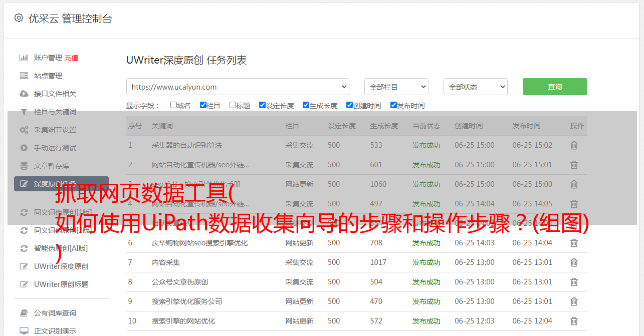Viewport: 644px width, 336px height.
Task: Expand the 全部栏目 dropdown
Action: pos(396,87)
